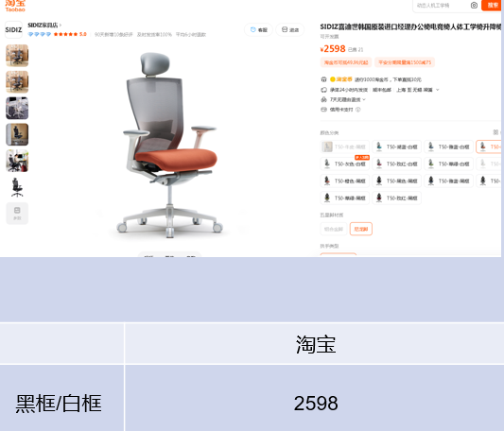Click the info icon next to credit card payment

click(x=357, y=110)
